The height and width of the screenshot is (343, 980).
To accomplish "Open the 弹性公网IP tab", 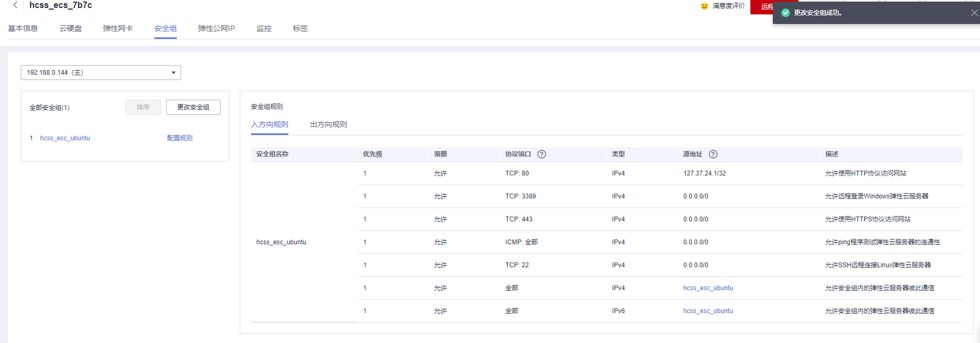I will coord(216,28).
